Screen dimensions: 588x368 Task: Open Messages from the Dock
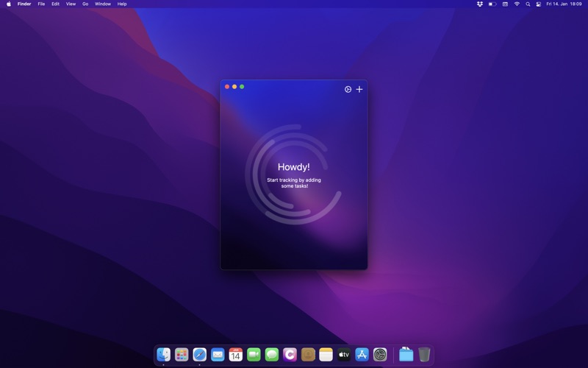tap(271, 355)
